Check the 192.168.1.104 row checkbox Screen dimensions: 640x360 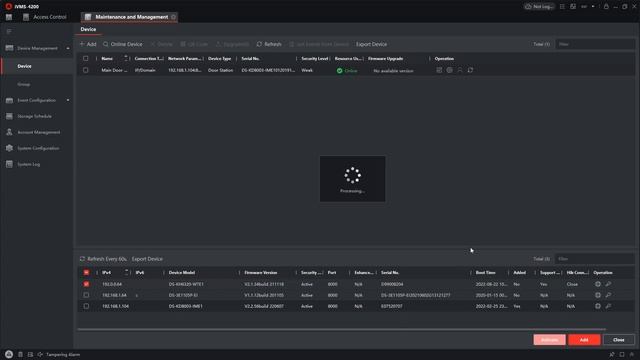coord(86,306)
